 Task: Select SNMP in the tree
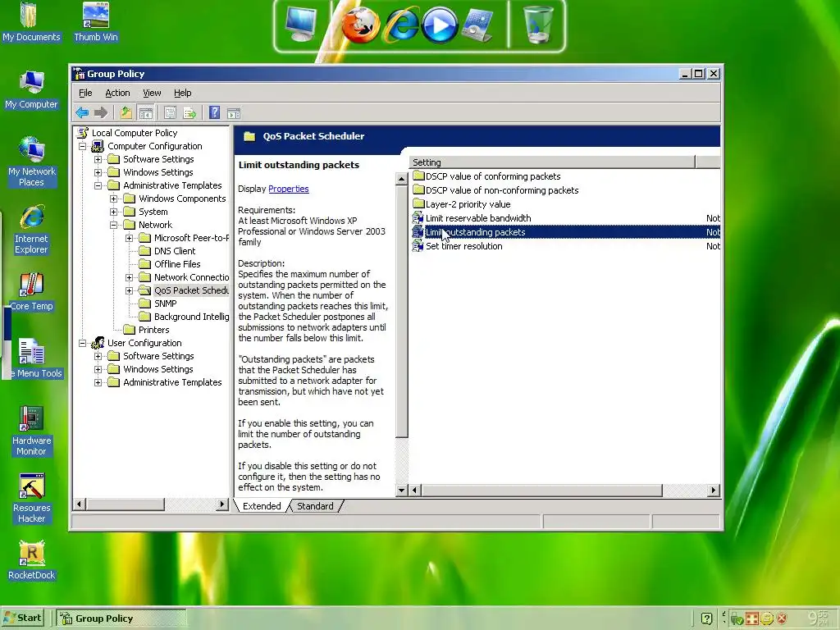(x=165, y=304)
